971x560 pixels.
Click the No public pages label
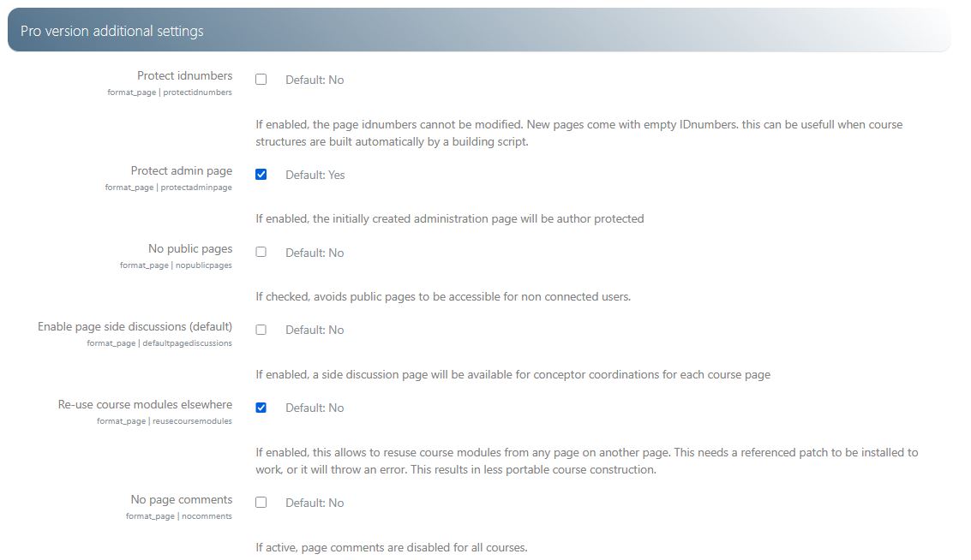(x=189, y=249)
